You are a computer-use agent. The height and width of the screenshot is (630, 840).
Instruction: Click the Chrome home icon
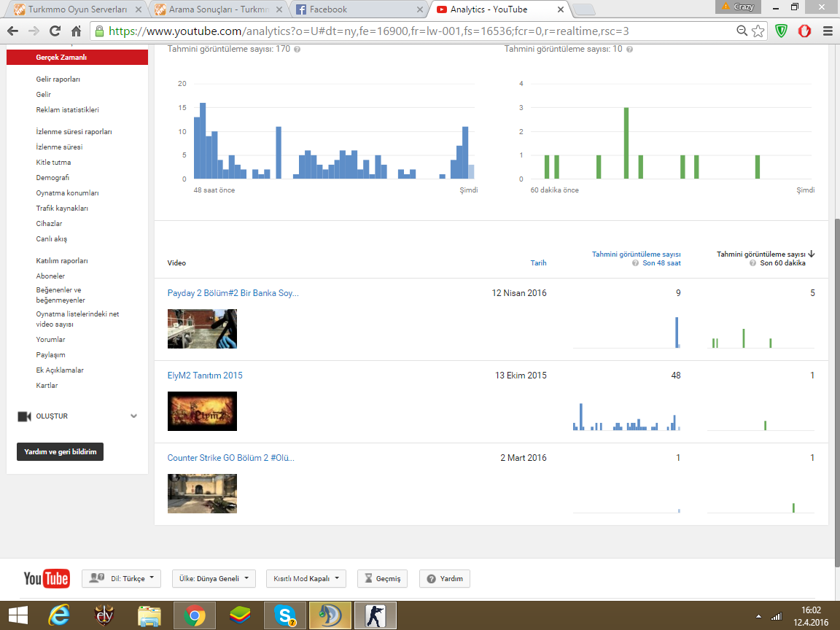76,31
